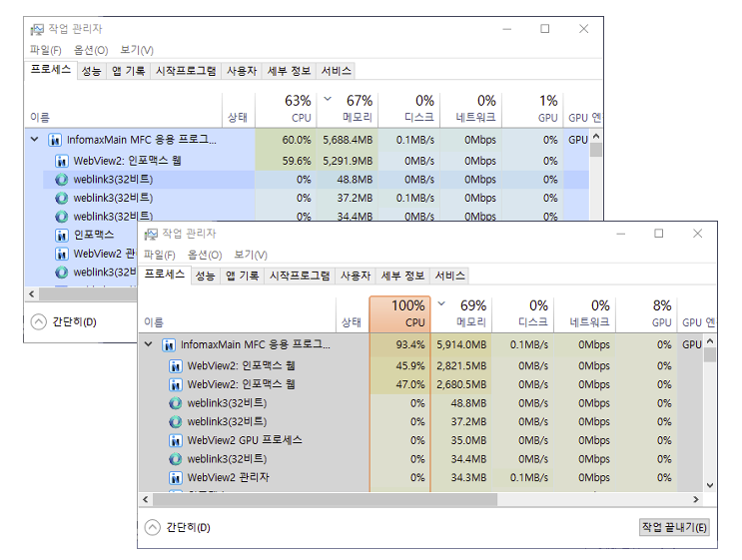This screenshot has width=742, height=560.
Task: Switch to 성능 tab in front window
Action: pyautogui.click(x=206, y=276)
